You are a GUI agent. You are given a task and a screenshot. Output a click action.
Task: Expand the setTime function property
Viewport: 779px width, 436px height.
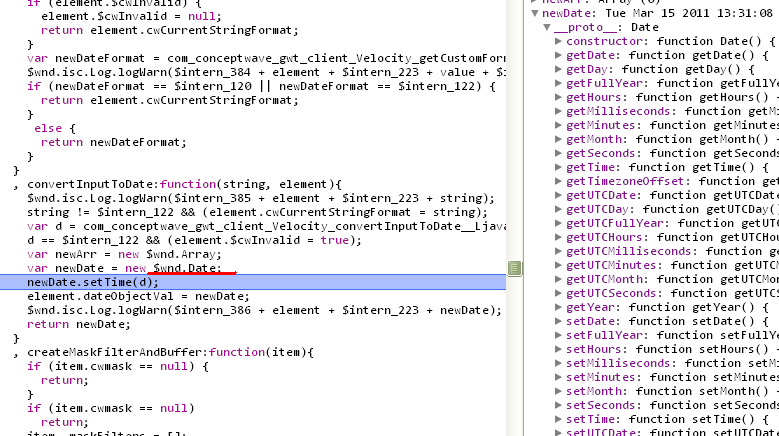point(558,419)
